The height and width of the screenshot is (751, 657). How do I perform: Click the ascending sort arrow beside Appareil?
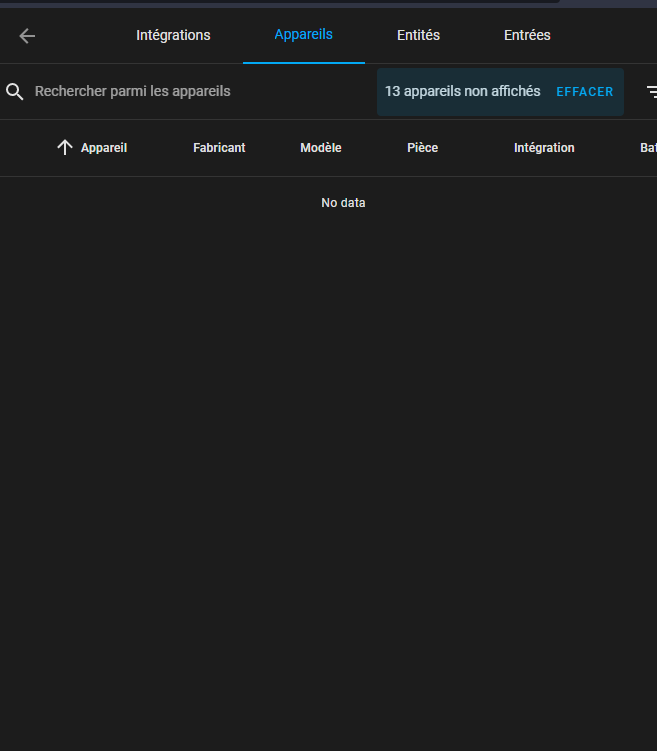65,148
